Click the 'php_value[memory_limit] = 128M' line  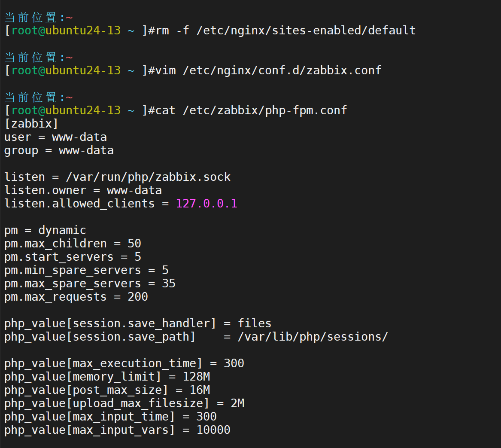[107, 377]
